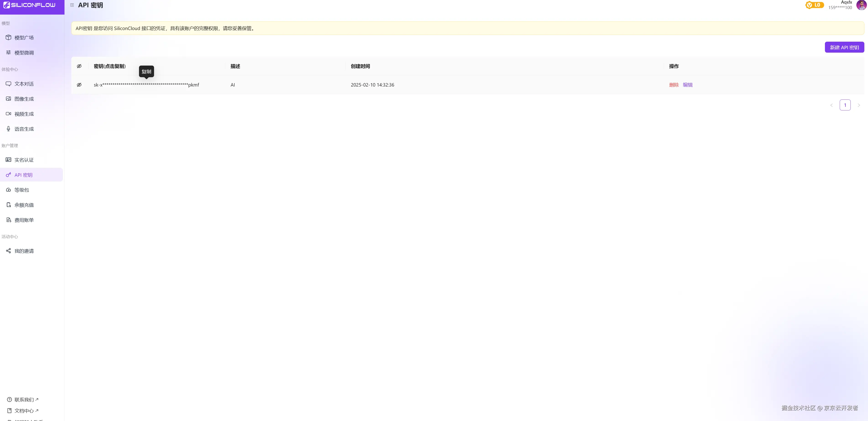Copy the masked sk-x key text
This screenshot has width=868, height=421.
coord(146,85)
